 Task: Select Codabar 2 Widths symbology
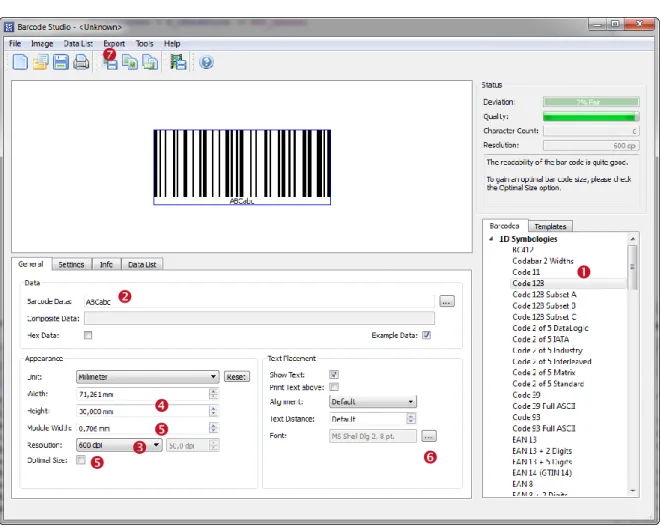coord(543,261)
